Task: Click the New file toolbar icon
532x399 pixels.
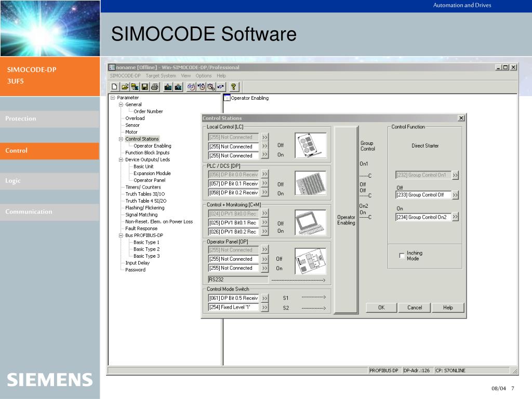Action: coord(115,87)
